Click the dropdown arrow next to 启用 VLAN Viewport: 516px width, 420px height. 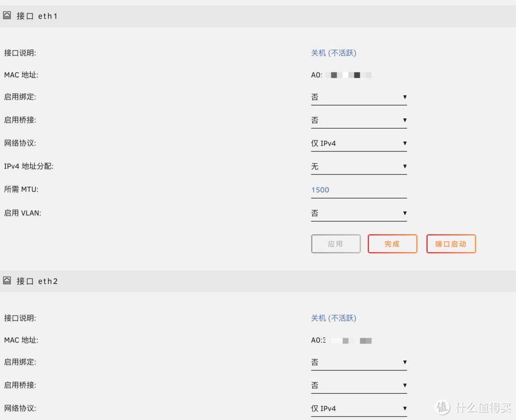point(405,214)
